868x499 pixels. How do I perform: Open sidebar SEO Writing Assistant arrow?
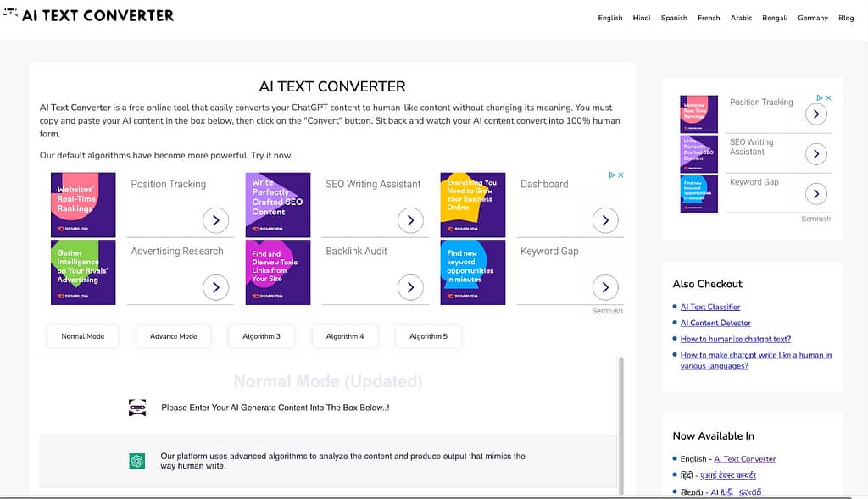pos(816,154)
